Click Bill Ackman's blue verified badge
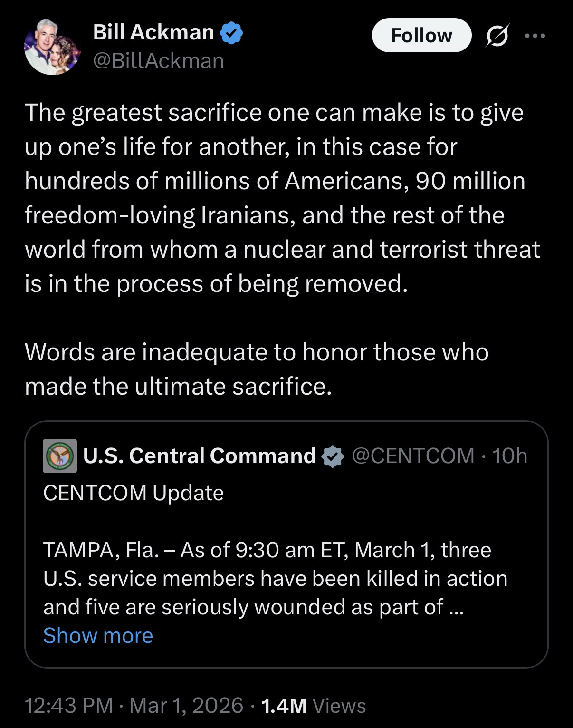 click(x=233, y=33)
